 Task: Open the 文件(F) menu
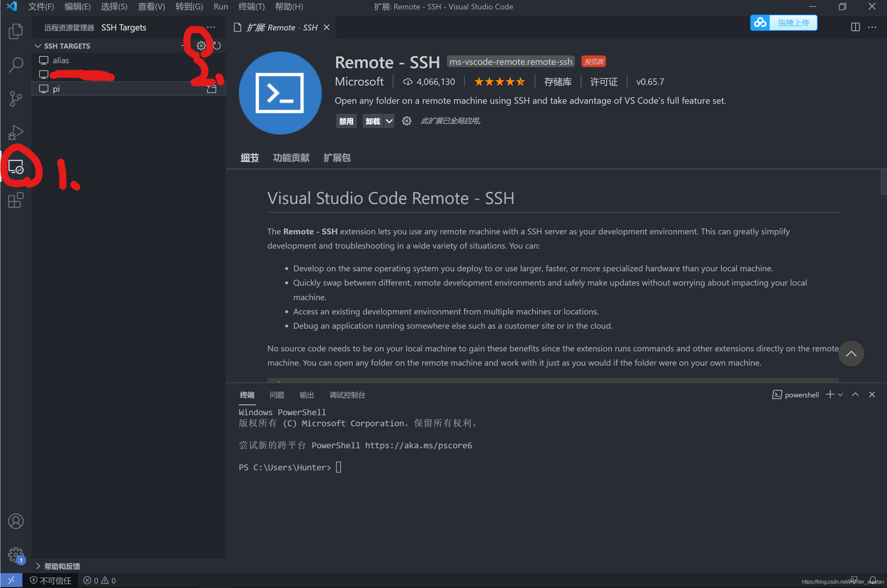click(x=41, y=7)
